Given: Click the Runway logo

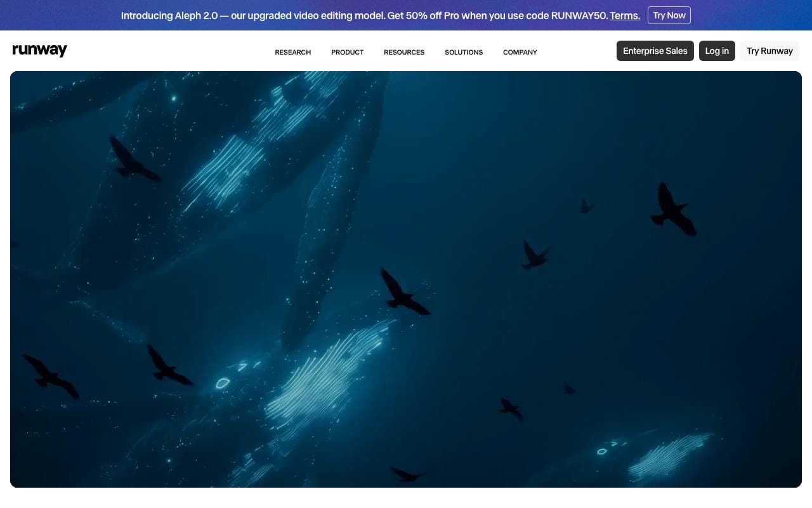Looking at the screenshot, I should coord(40,51).
